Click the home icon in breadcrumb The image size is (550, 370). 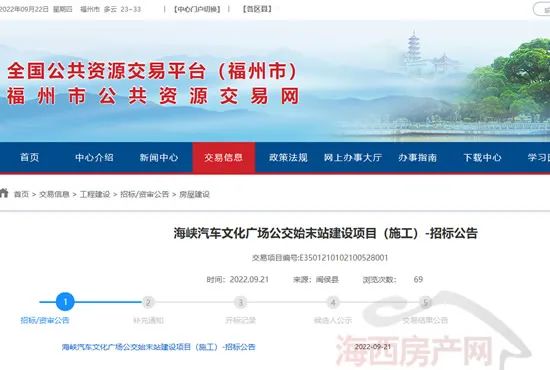(x=4, y=193)
